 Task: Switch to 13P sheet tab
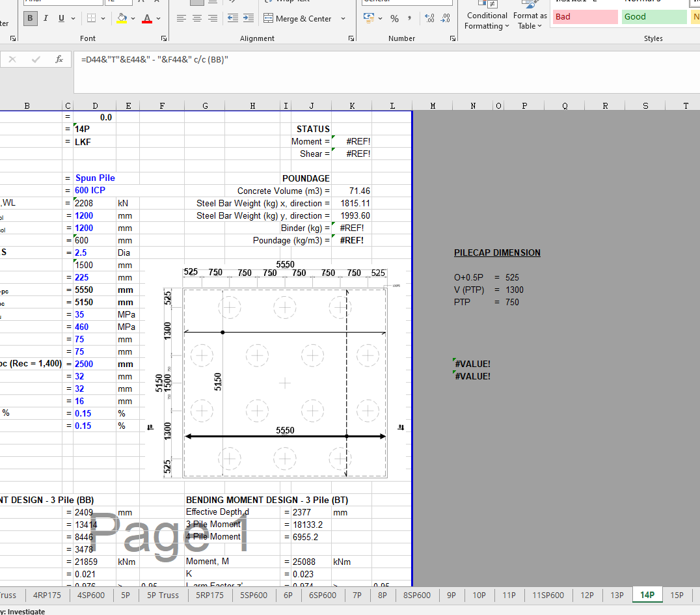click(x=617, y=595)
